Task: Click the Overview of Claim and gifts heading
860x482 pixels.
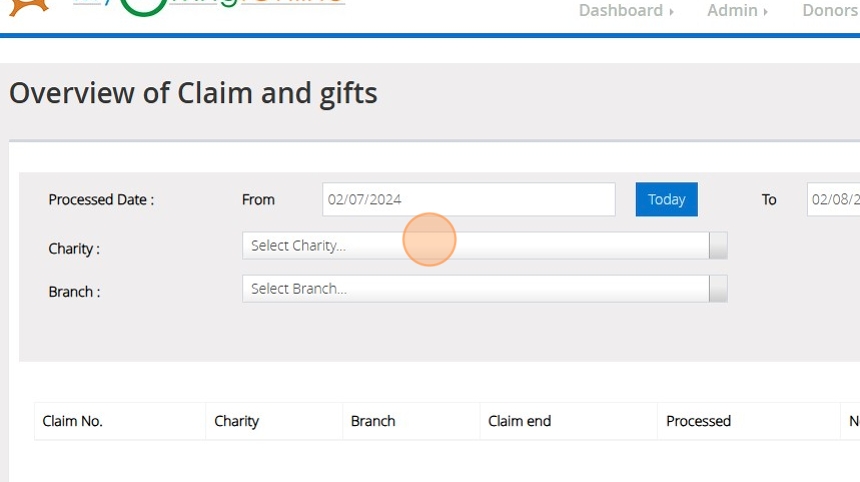Action: (193, 93)
